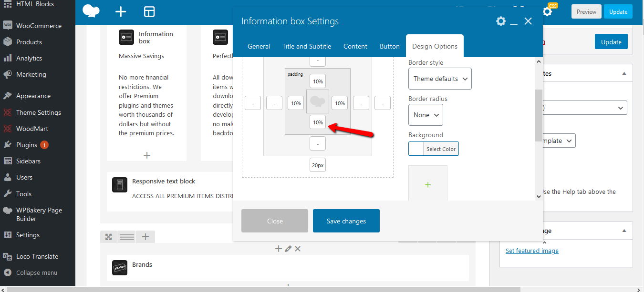Click the Plugins plug icon
The height and width of the screenshot is (292, 644).
tap(8, 145)
